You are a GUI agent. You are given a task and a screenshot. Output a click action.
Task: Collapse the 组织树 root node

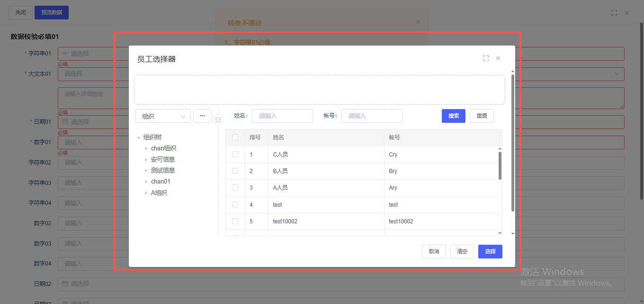pos(139,138)
